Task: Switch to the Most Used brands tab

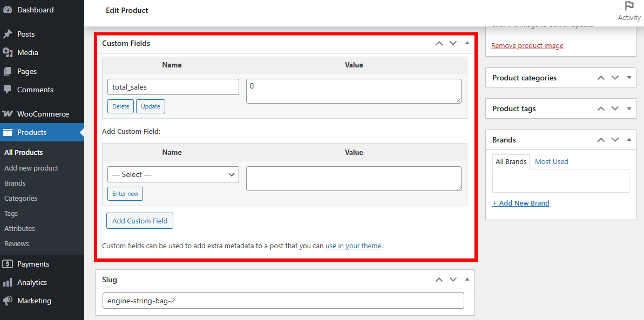Action: click(x=551, y=161)
